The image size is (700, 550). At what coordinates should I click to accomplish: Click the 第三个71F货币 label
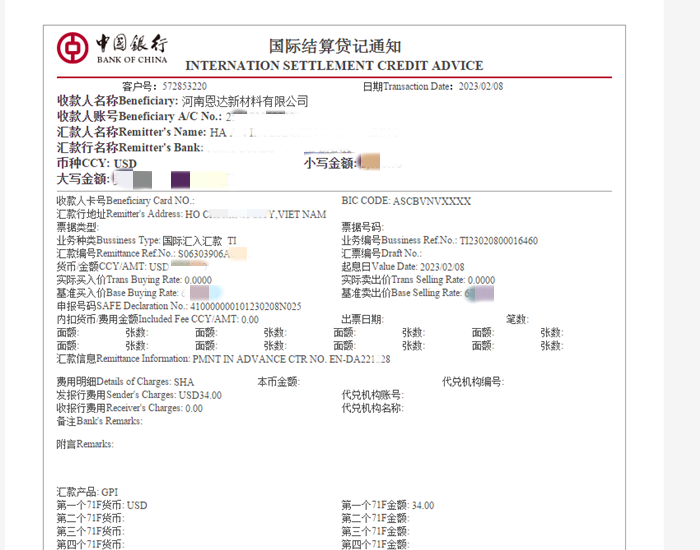91,532
